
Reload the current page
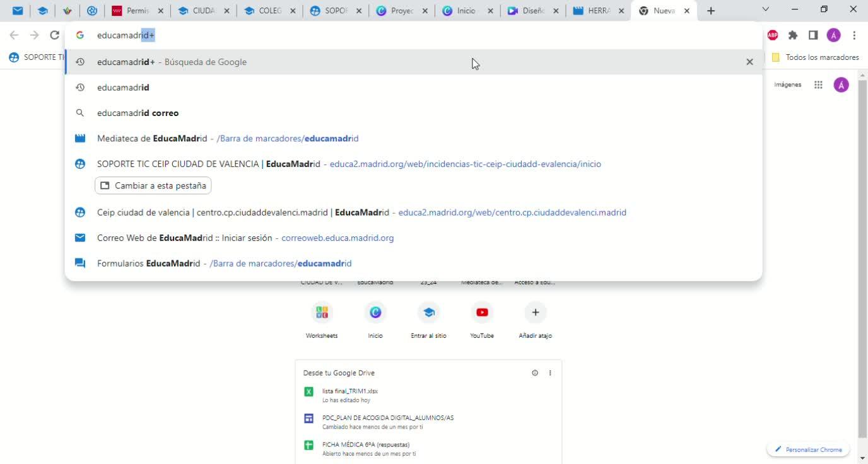tap(54, 35)
